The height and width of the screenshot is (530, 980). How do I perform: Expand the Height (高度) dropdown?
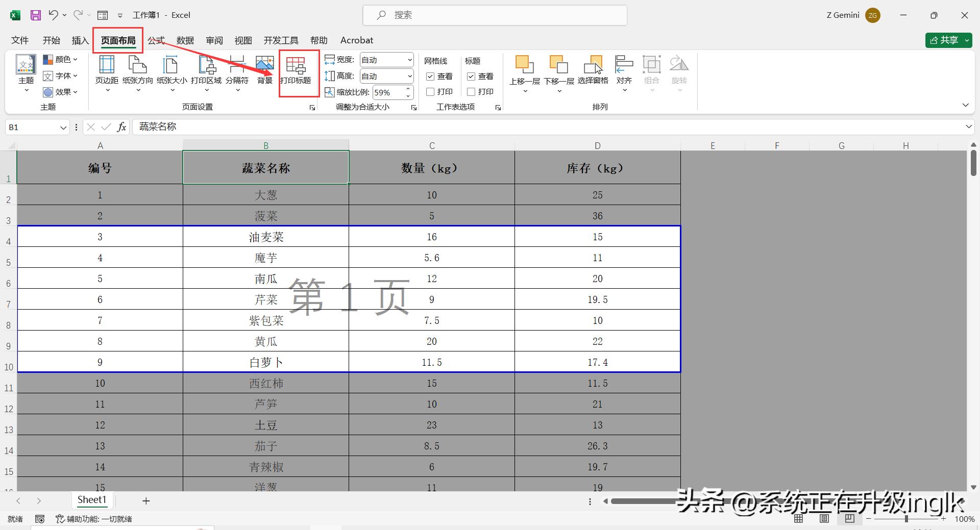[409, 77]
